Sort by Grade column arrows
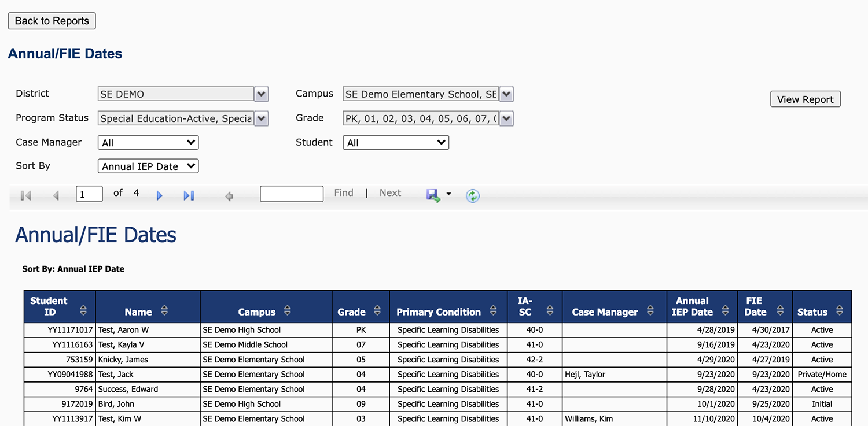 (377, 310)
